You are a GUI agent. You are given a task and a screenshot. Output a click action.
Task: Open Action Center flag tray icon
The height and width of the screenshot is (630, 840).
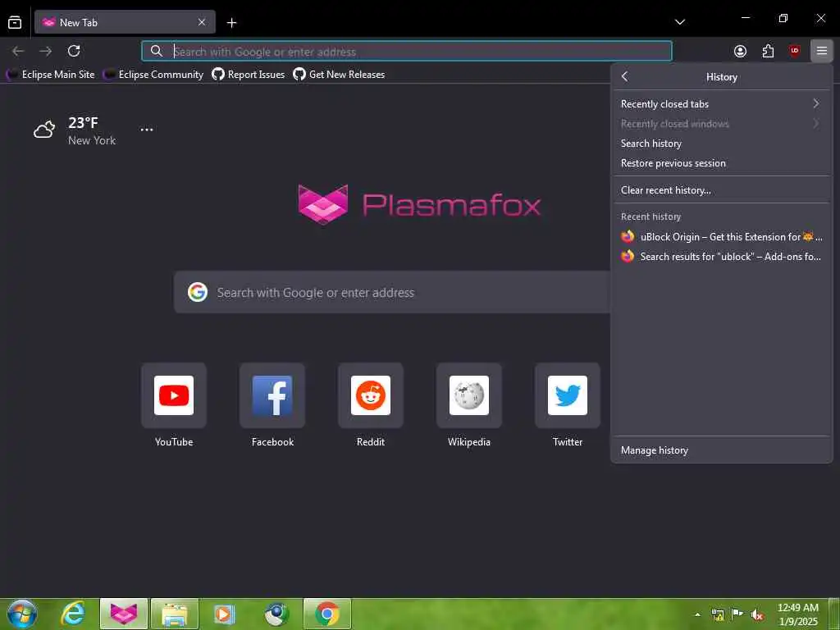[737, 614]
